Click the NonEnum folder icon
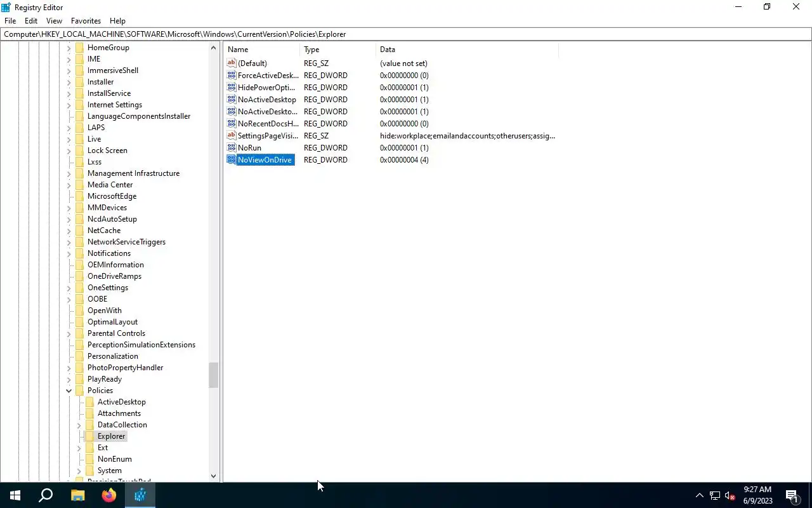 tap(89, 459)
